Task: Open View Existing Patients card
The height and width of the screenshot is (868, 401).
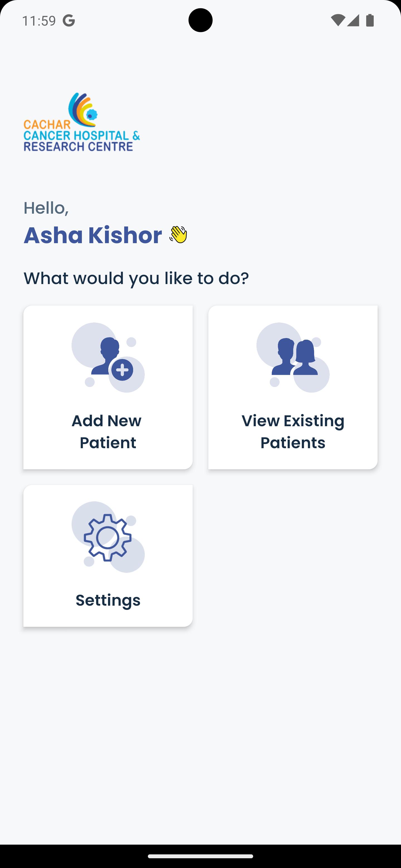Action: pos(293,387)
